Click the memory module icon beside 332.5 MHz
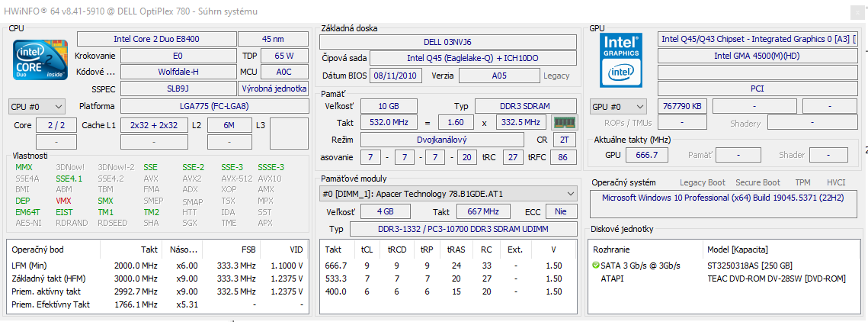The width and height of the screenshot is (868, 322). [x=565, y=123]
